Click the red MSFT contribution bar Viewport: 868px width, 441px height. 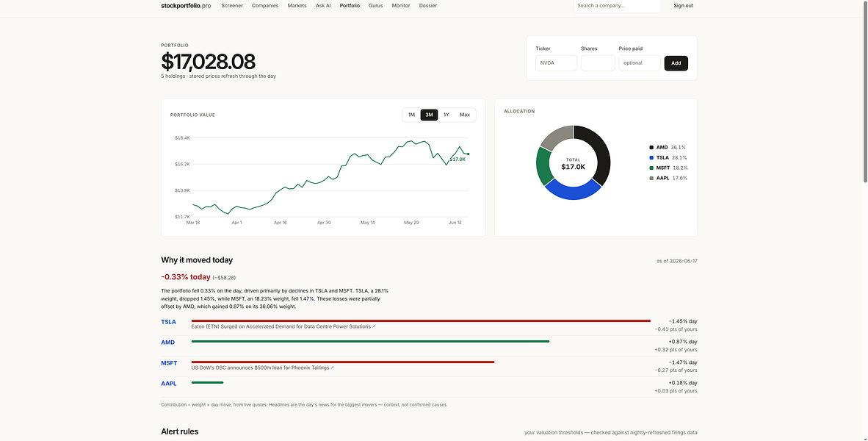click(x=343, y=362)
